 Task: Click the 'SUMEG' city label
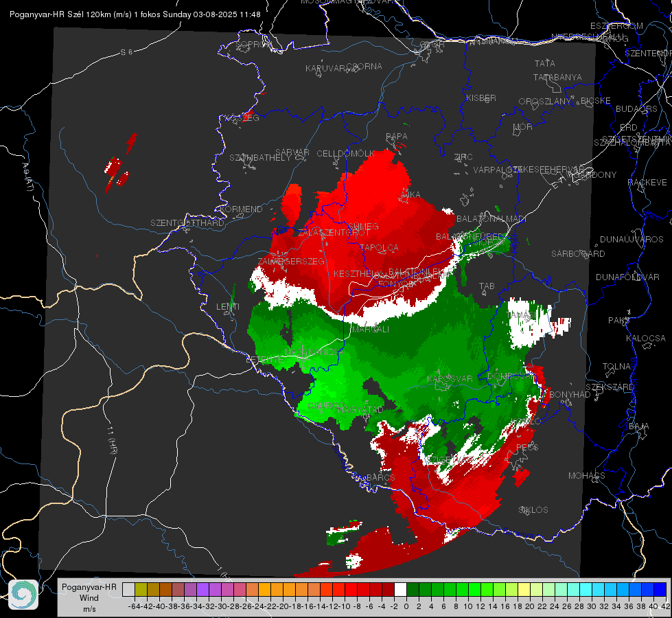(x=363, y=226)
